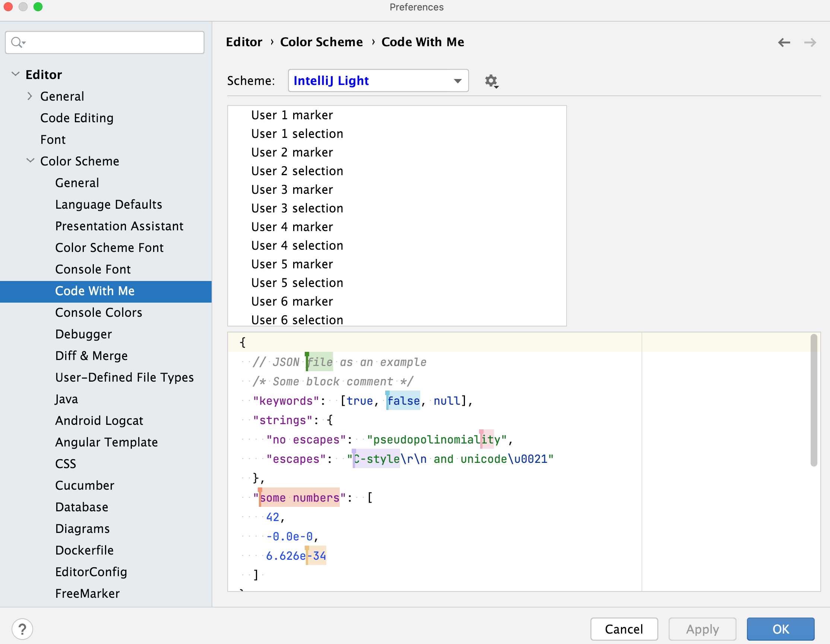
Task: Click the Apply button
Action: coord(703,628)
